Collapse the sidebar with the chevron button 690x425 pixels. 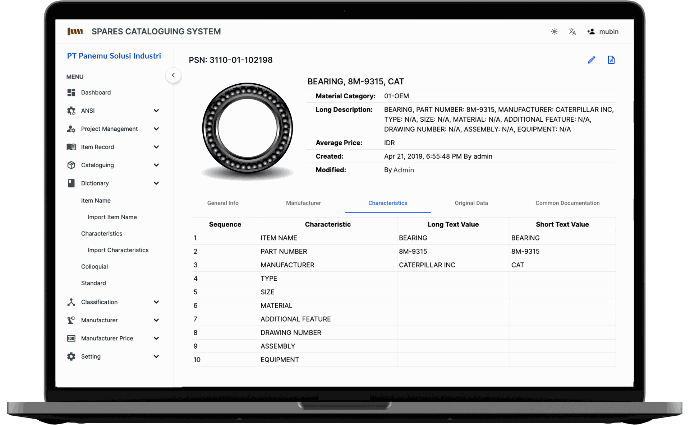point(173,75)
